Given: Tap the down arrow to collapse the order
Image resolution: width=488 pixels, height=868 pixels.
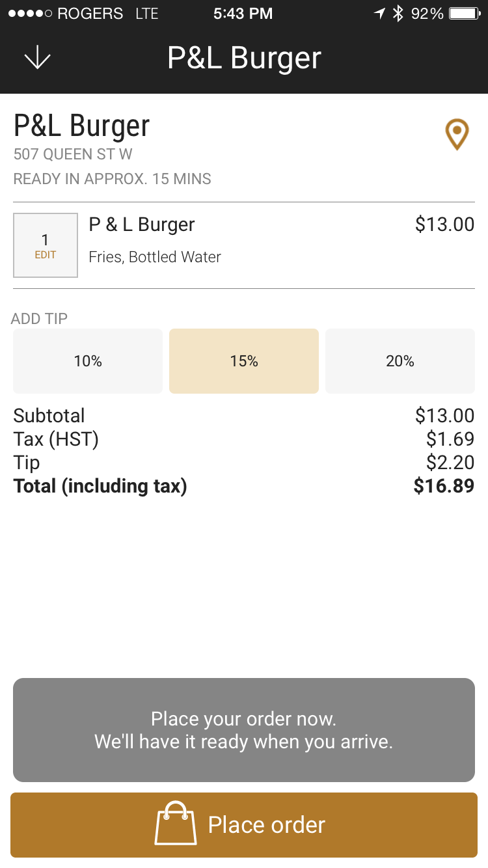Looking at the screenshot, I should click(x=37, y=59).
